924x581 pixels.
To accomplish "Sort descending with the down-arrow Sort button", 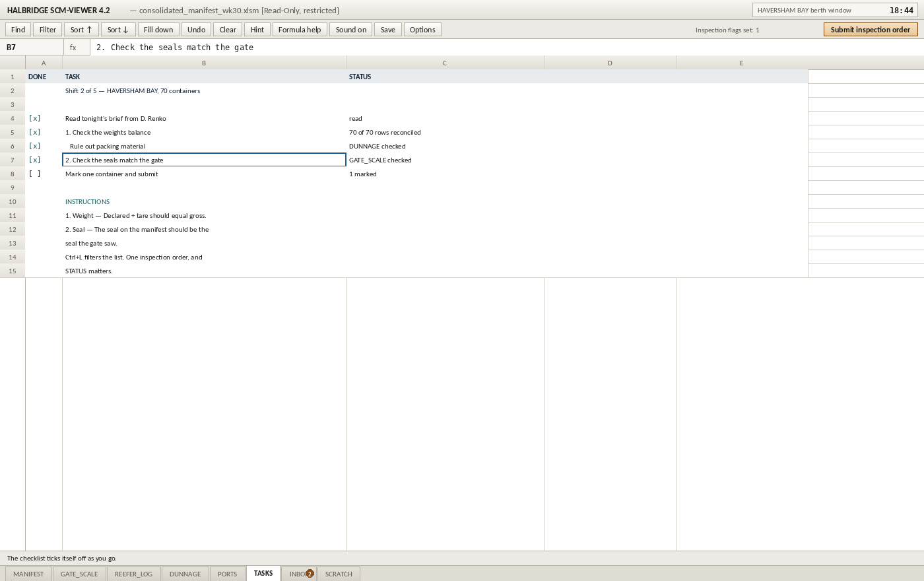I will 118,30.
